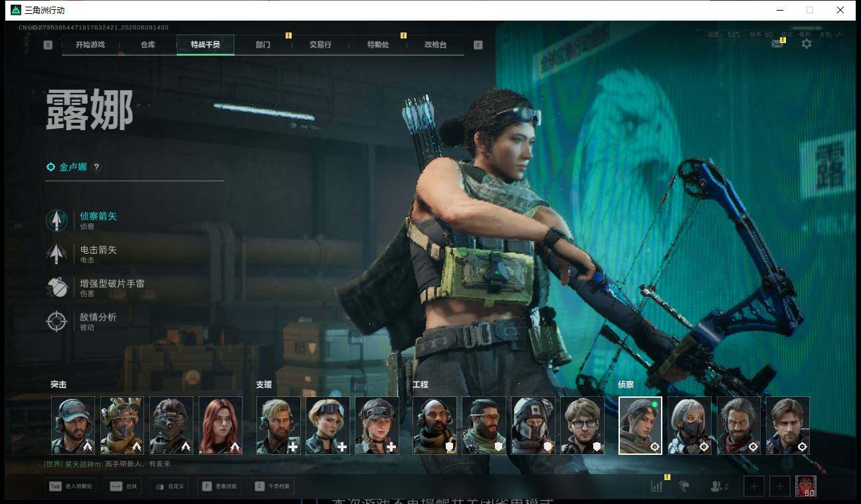Click the 进入特勤处 button
The image size is (861, 504).
pyautogui.click(x=70, y=487)
